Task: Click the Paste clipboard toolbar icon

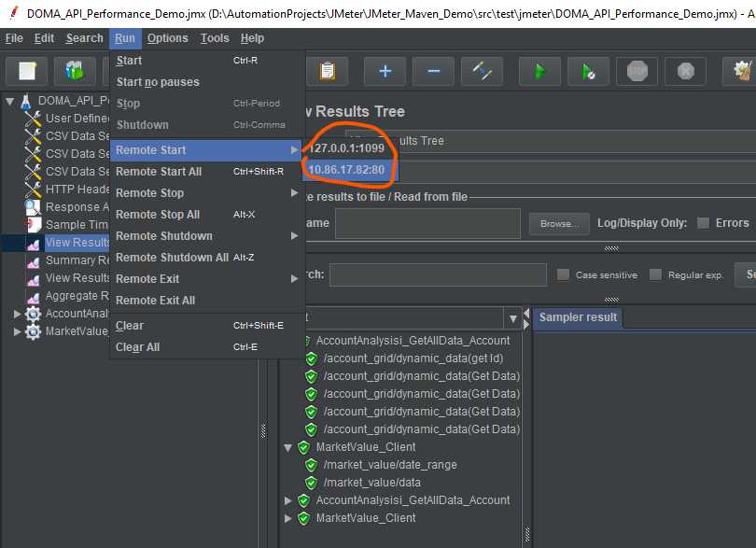Action: pyautogui.click(x=328, y=71)
